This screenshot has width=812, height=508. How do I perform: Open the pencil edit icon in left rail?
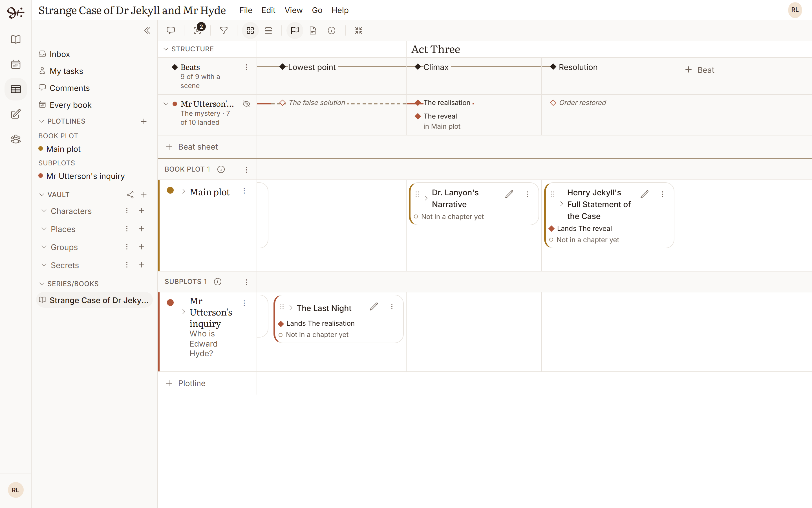[x=16, y=114]
